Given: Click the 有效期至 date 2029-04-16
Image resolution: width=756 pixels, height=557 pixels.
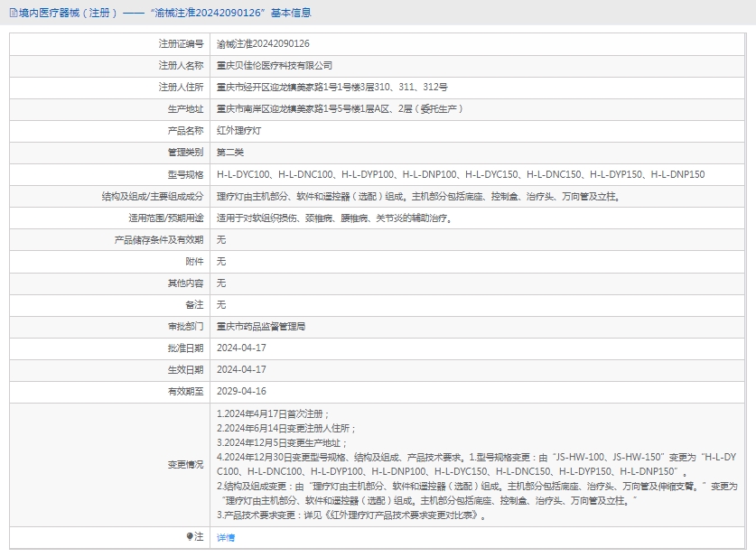Looking at the screenshot, I should tap(241, 392).
